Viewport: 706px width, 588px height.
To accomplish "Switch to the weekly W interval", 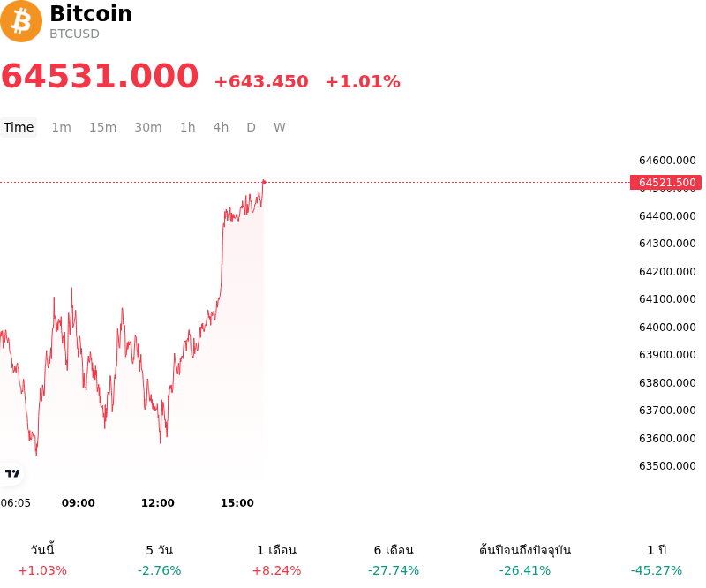I will [x=280, y=127].
